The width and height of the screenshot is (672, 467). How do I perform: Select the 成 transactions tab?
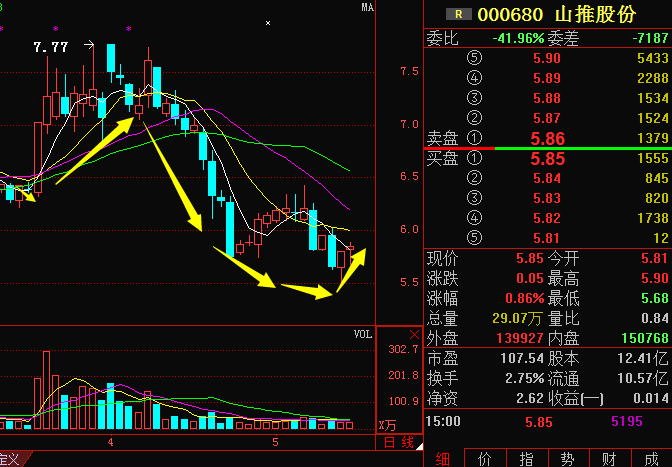650,457
